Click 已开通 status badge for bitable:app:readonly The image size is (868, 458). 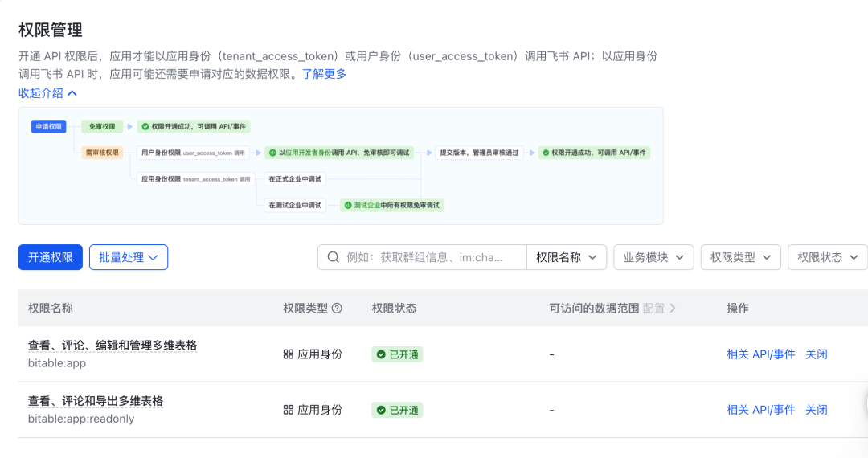point(397,411)
